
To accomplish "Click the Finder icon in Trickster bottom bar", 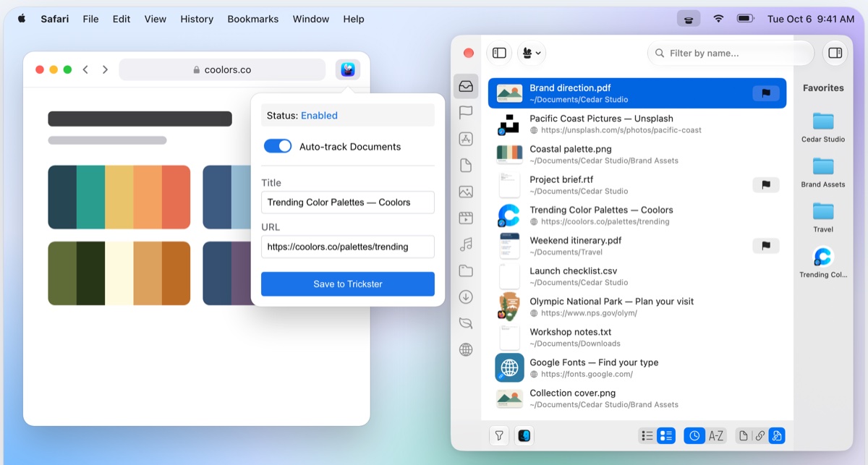I will click(x=524, y=435).
